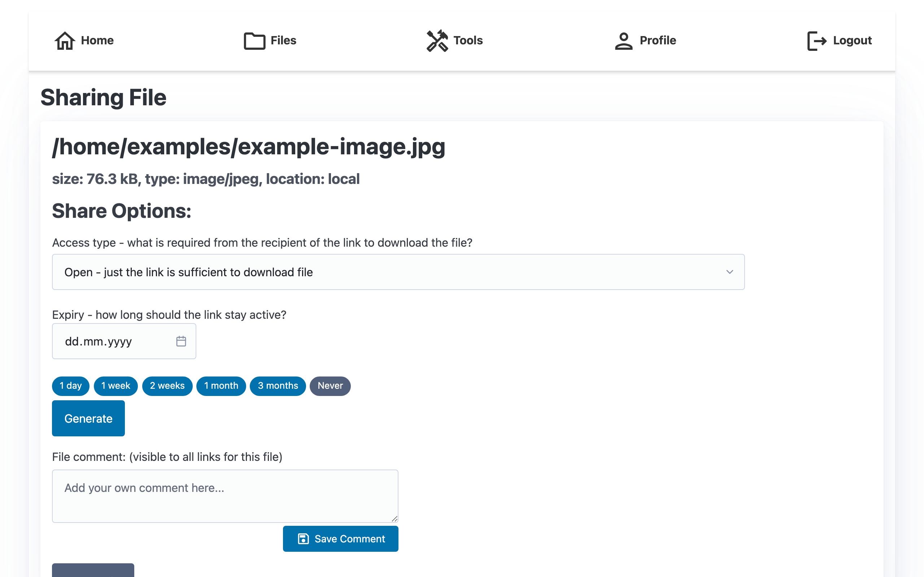Expand the Access type dropdown chevron
Viewport: 924px width, 577px height.
(729, 272)
